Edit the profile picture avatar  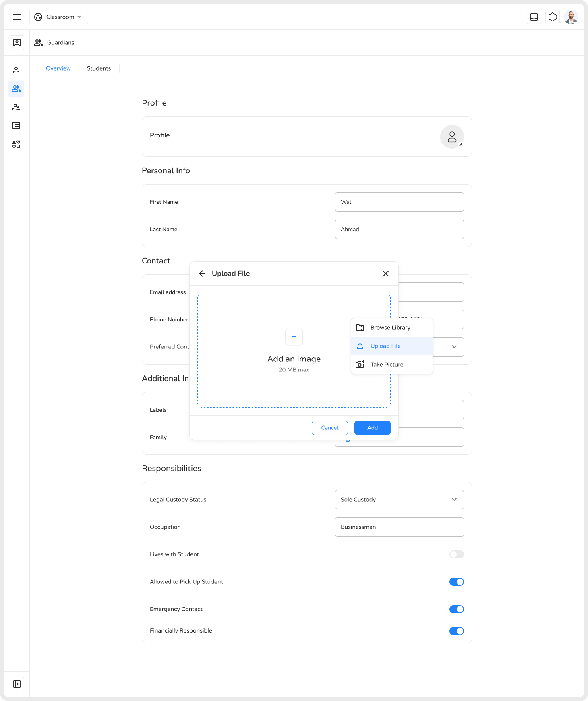(x=452, y=137)
